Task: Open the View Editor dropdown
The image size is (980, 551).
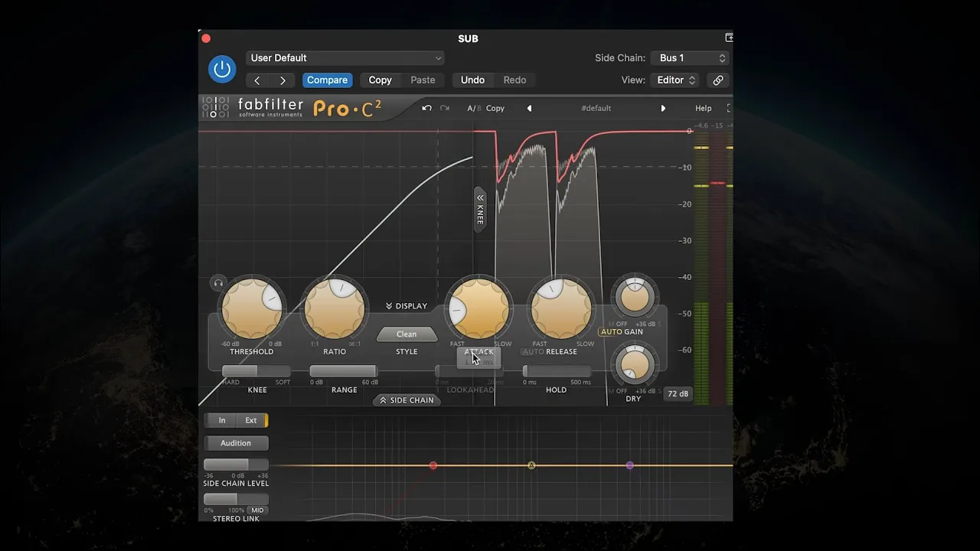Action: pos(675,80)
